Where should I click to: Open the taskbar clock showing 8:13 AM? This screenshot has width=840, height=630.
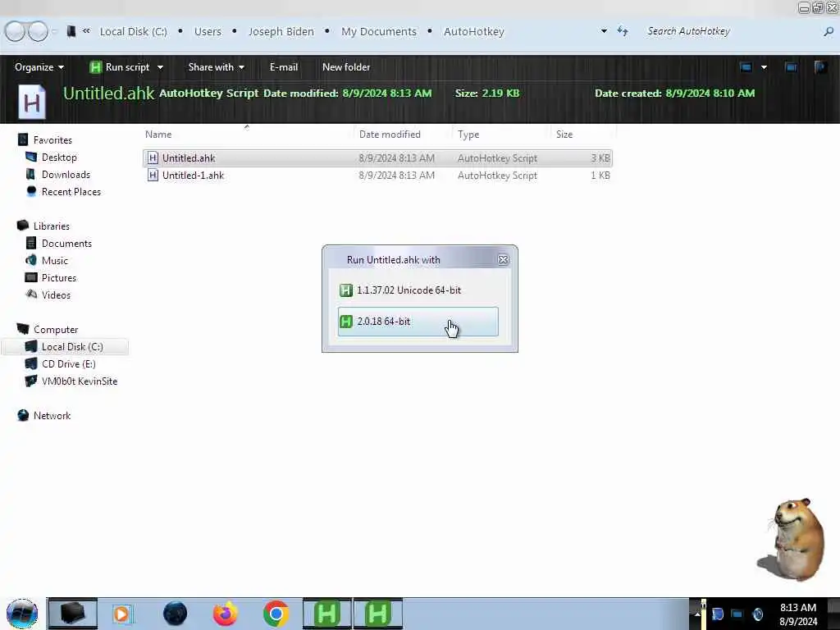(797, 614)
